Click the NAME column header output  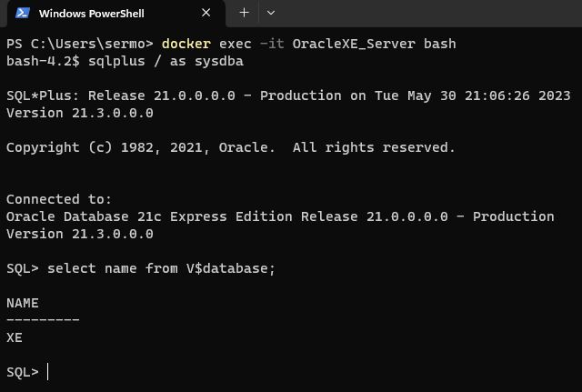[23, 303]
